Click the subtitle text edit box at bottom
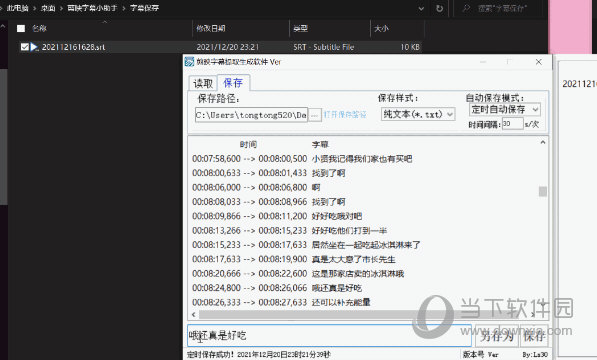 pyautogui.click(x=329, y=336)
